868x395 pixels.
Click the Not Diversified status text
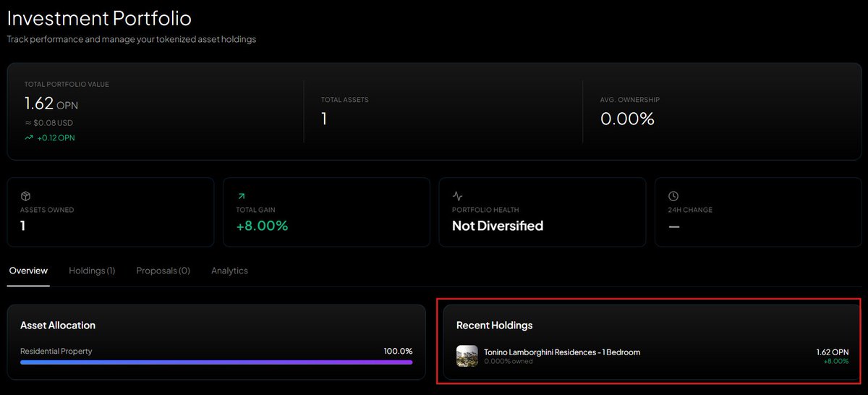[x=498, y=226]
